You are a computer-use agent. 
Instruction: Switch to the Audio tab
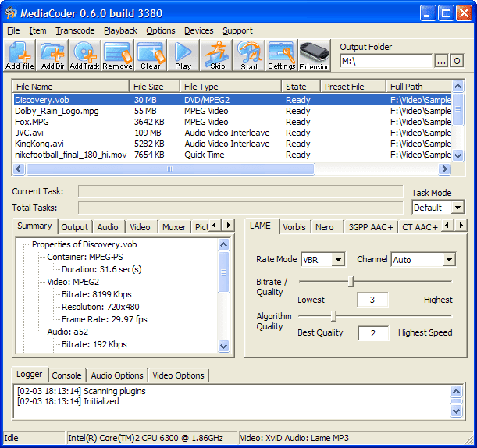[108, 227]
